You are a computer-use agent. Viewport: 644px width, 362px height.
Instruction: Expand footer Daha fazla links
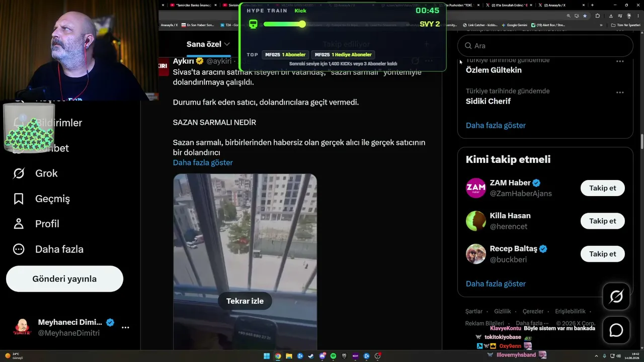532,323
